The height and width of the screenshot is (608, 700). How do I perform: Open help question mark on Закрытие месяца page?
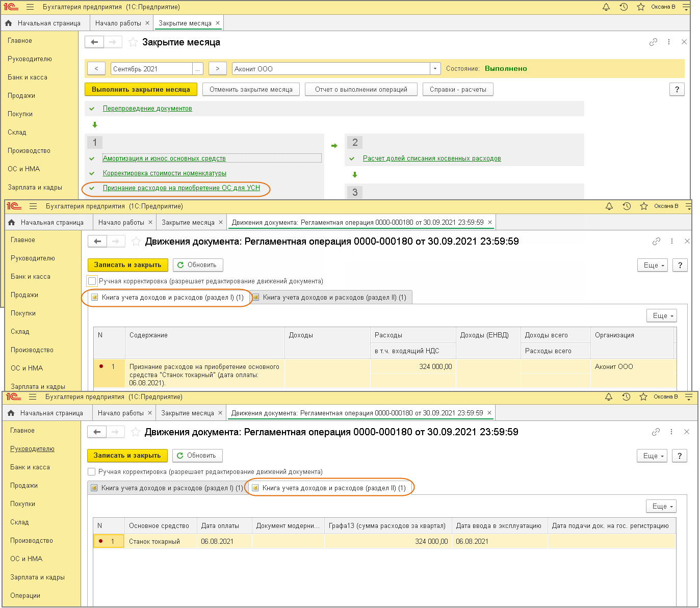point(677,89)
